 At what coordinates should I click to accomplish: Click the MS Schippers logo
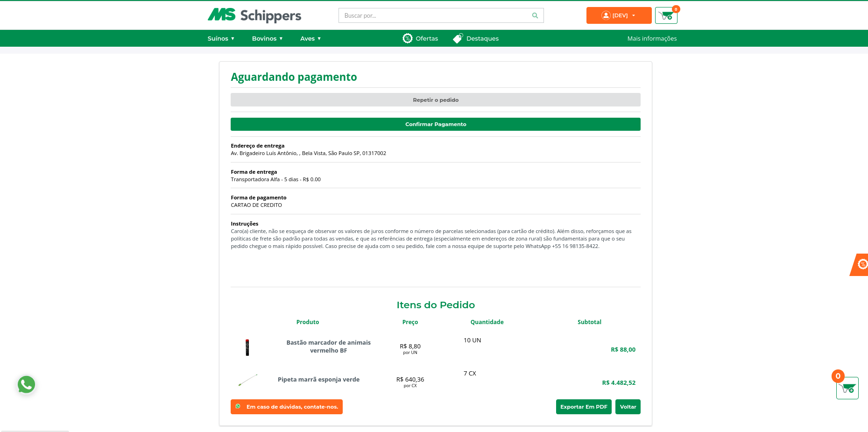point(254,15)
